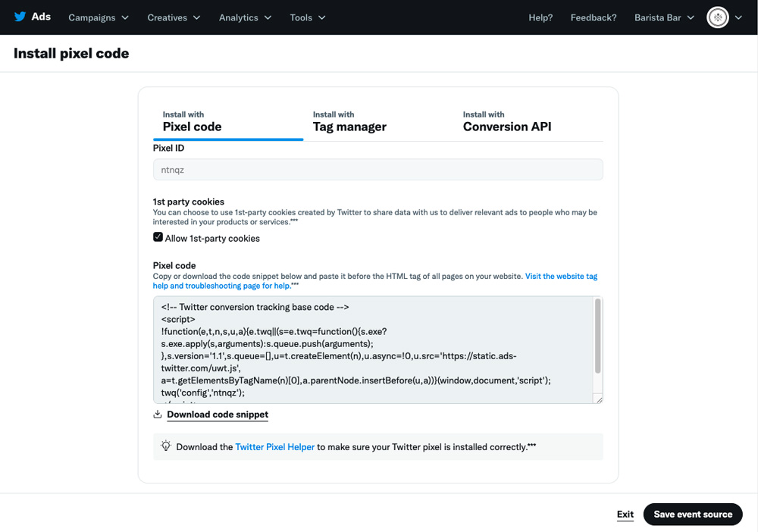Expand the Analytics menu

(245, 17)
